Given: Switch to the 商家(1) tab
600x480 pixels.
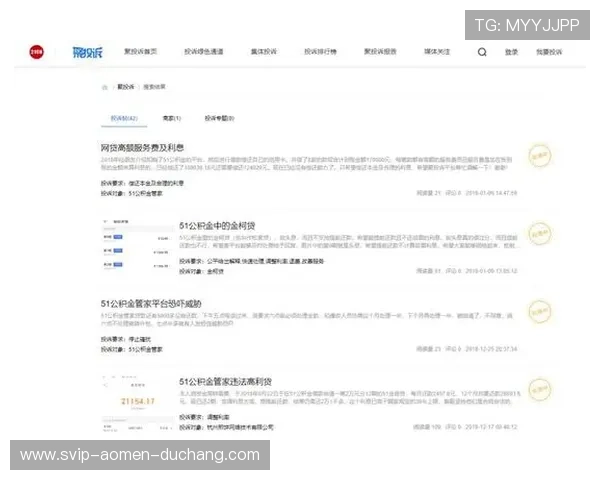Looking at the screenshot, I should 172,118.
